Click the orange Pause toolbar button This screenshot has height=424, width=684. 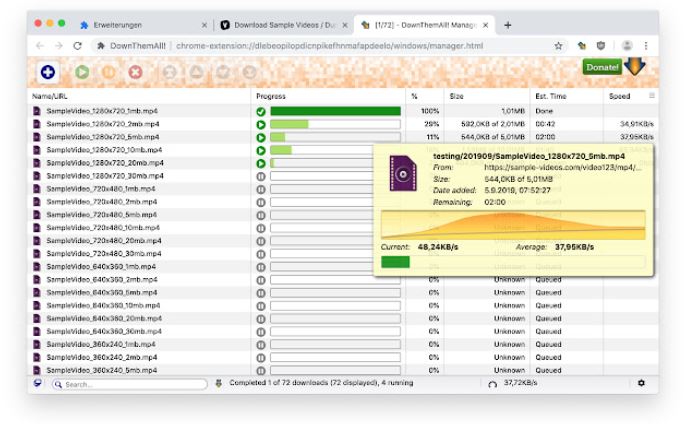click(x=109, y=72)
